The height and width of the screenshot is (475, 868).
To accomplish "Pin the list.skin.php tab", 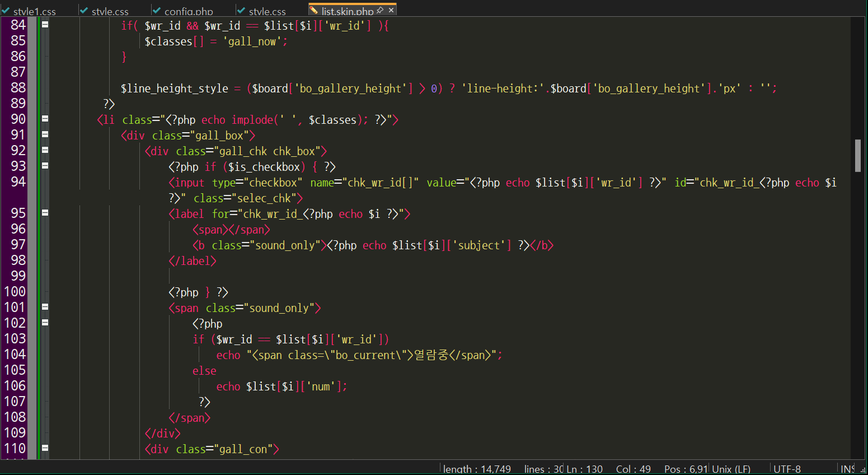I will pos(380,10).
